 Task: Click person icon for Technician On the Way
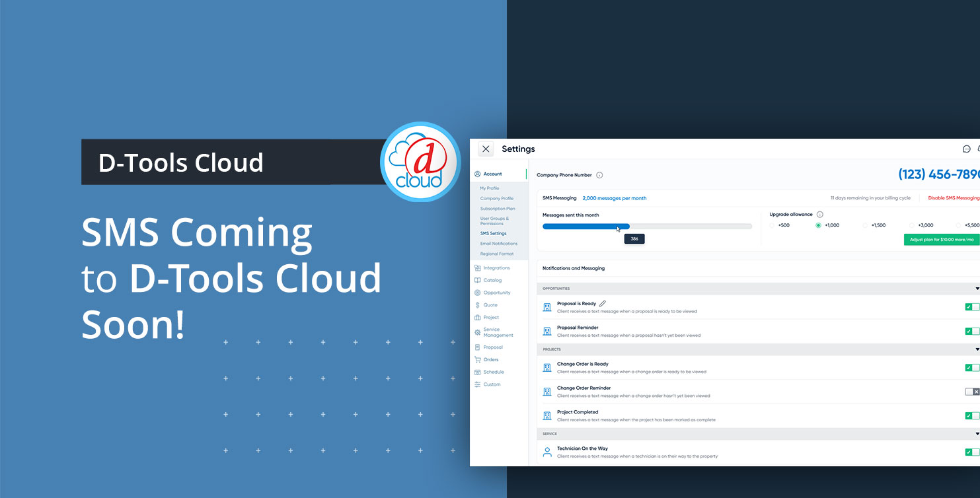click(547, 452)
